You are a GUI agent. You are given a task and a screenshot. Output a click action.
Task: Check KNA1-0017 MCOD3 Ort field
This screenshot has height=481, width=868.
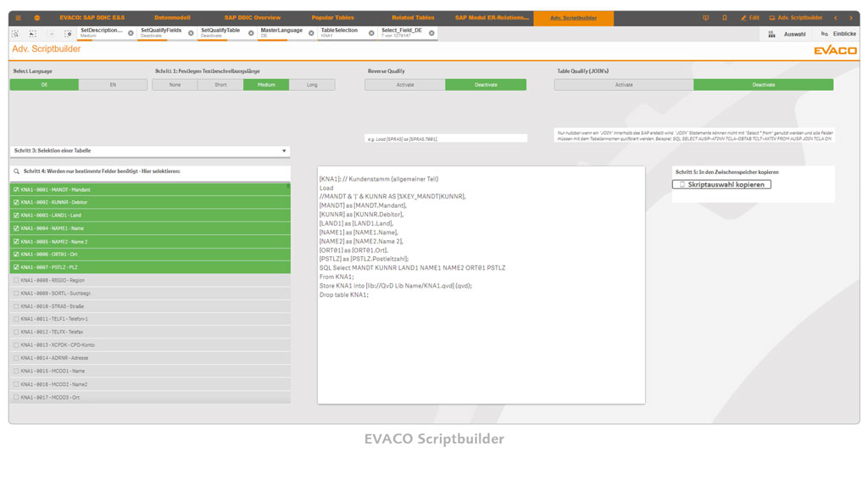150,397
